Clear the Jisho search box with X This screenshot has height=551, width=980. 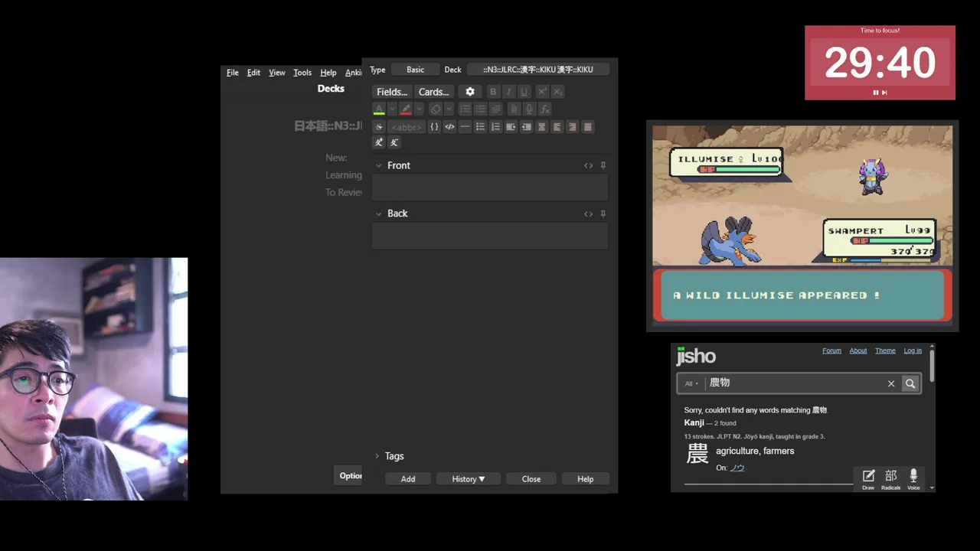pyautogui.click(x=891, y=383)
